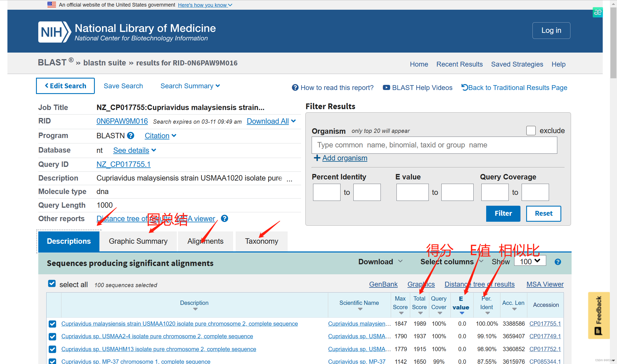Click the US flag icon
The height and width of the screenshot is (364, 617).
click(52, 5)
